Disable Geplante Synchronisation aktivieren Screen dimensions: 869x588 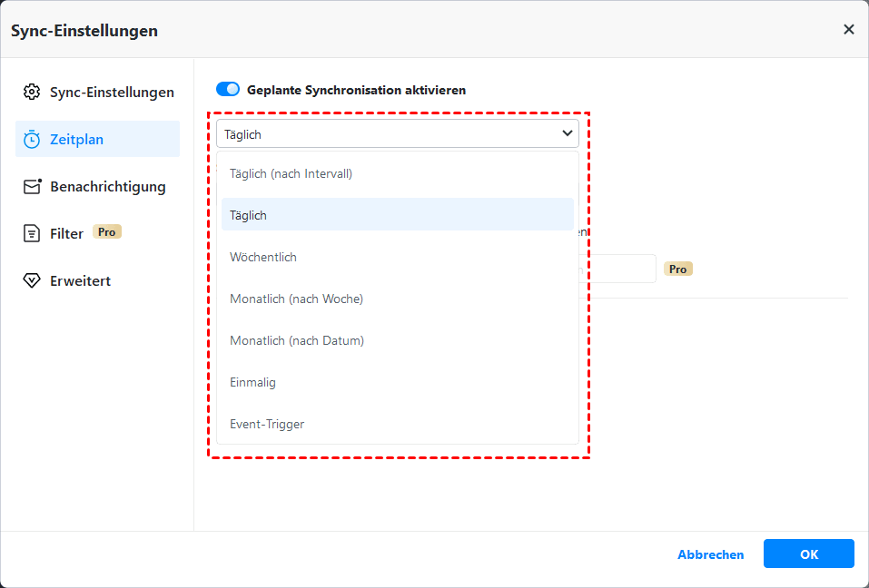point(228,89)
